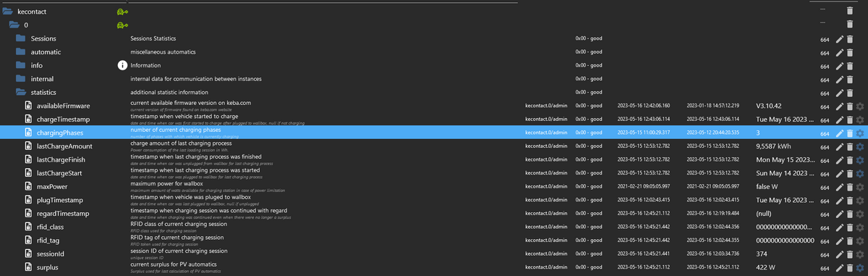Click the false W value of maxPower

pos(767,188)
